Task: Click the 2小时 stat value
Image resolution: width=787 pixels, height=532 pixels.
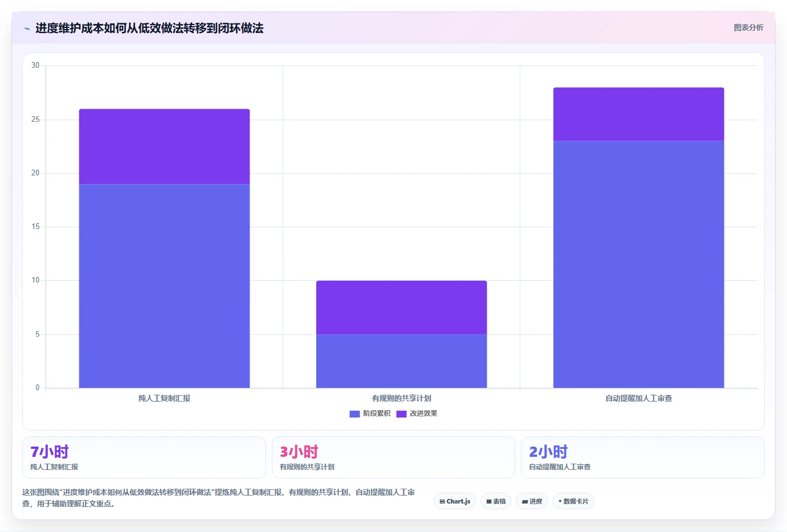Action: tap(548, 452)
